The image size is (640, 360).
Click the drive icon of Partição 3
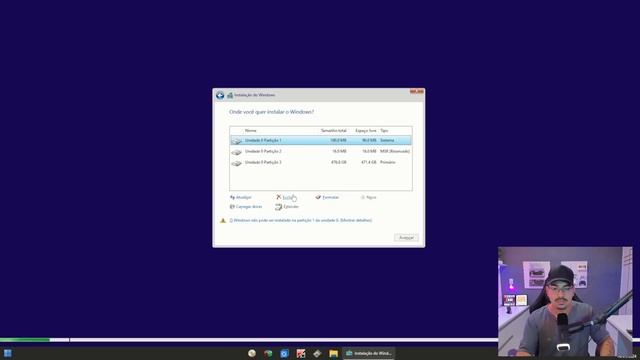236,163
